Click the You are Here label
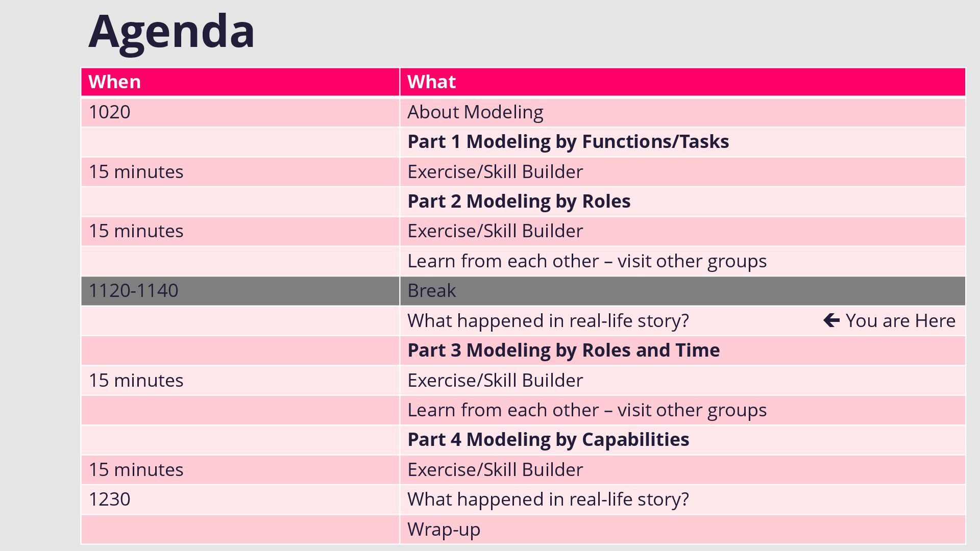 pyautogui.click(x=900, y=320)
